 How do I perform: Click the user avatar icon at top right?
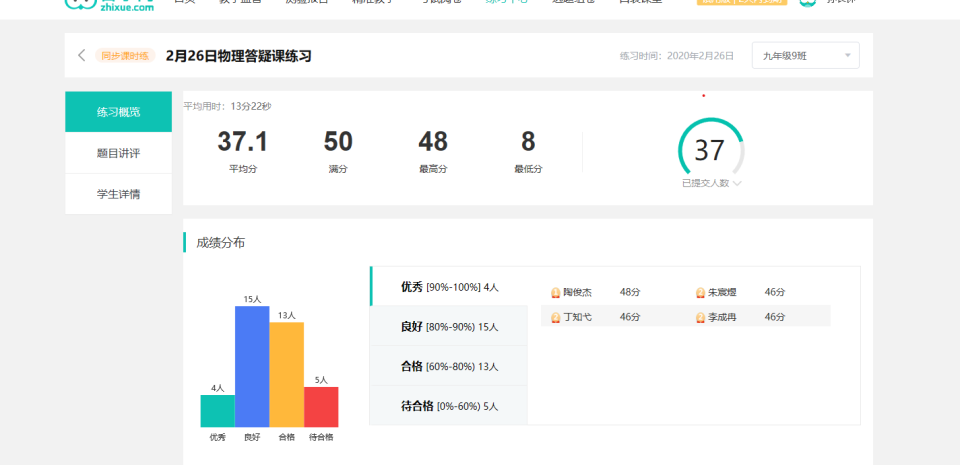807,3
